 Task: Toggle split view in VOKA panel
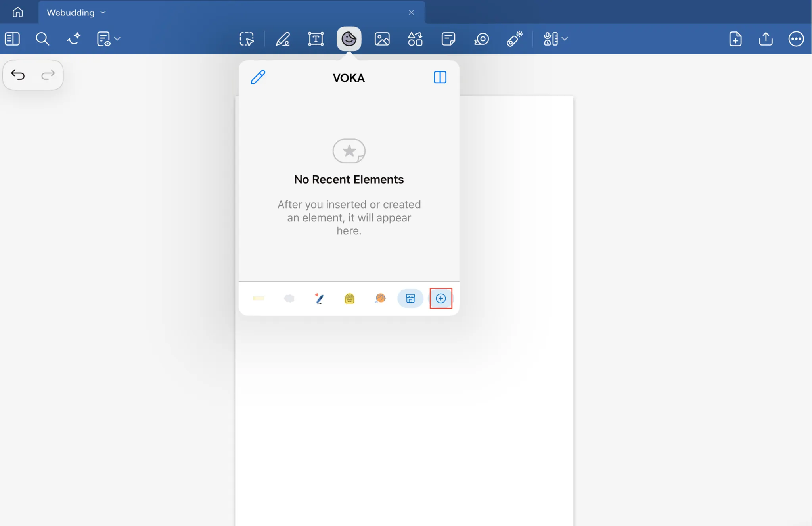(x=440, y=77)
